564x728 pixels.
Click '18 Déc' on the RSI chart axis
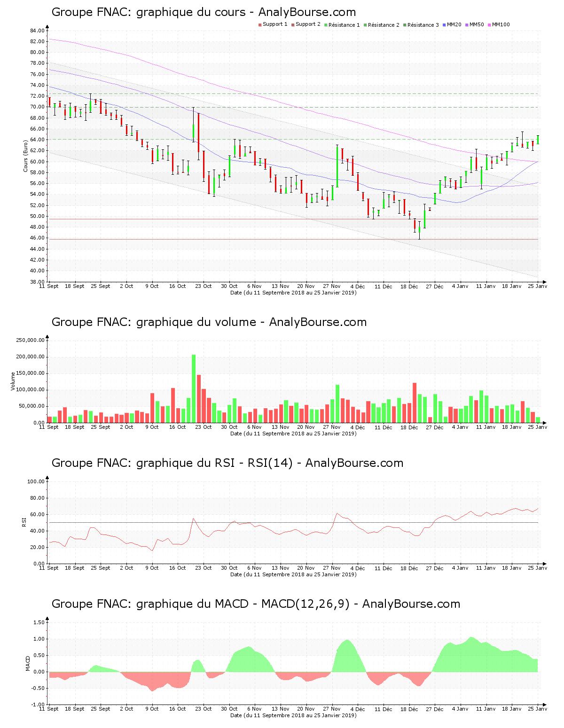click(x=409, y=568)
